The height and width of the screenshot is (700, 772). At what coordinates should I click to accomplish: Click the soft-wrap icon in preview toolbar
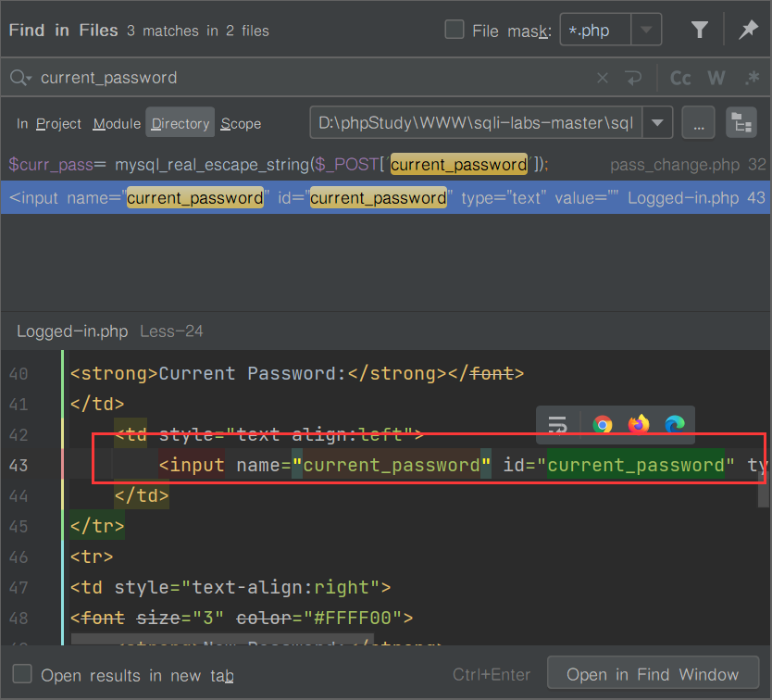tap(557, 425)
